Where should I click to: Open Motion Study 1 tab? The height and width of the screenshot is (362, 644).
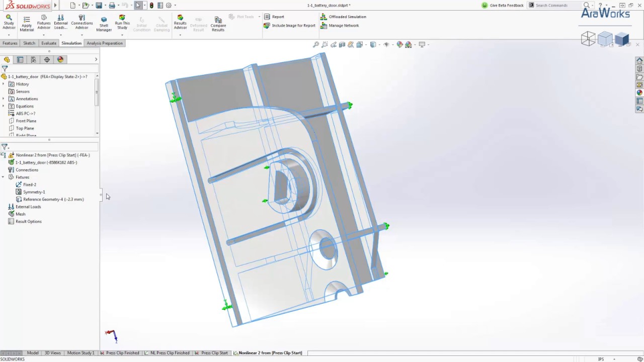tap(80, 353)
